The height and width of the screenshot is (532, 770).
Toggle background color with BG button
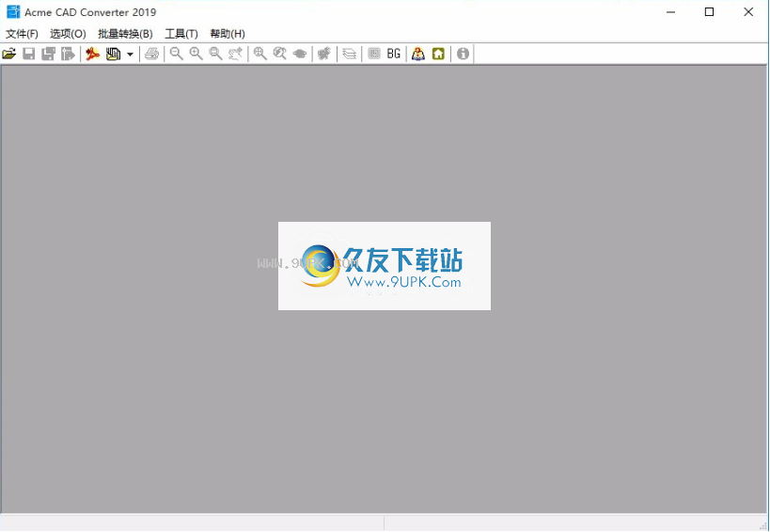click(x=393, y=54)
